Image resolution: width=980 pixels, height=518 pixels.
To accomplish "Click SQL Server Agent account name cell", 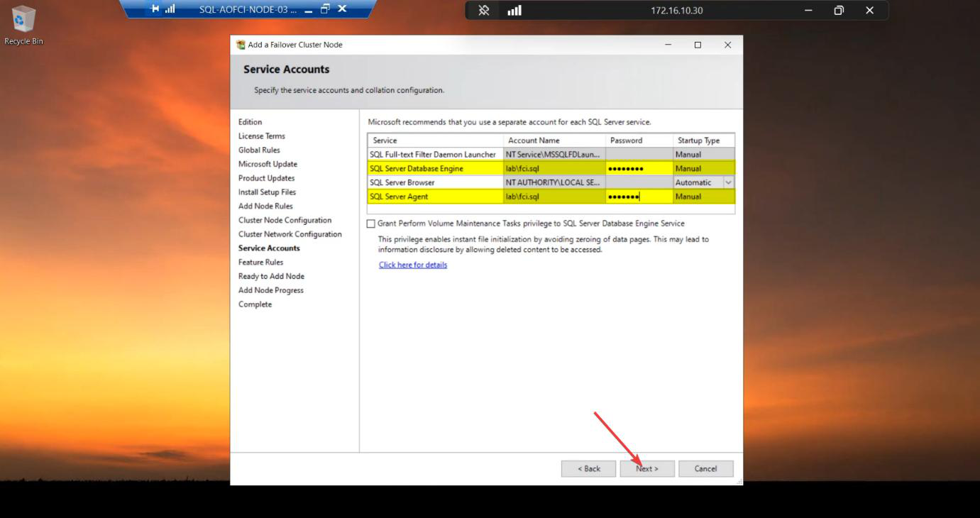I will (x=554, y=197).
